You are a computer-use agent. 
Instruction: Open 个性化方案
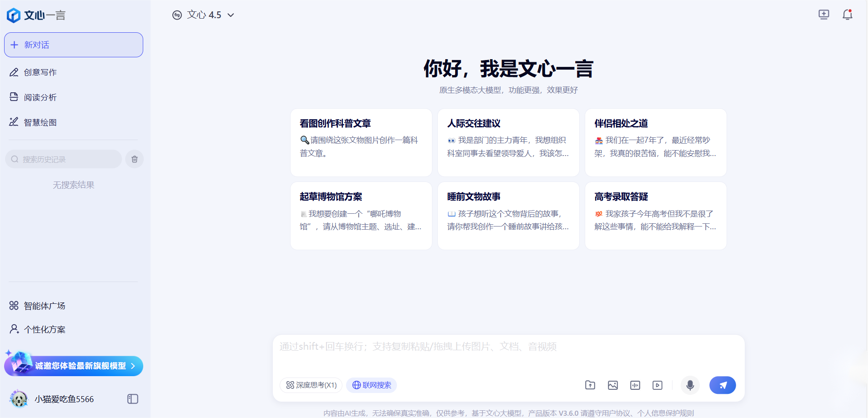point(45,329)
